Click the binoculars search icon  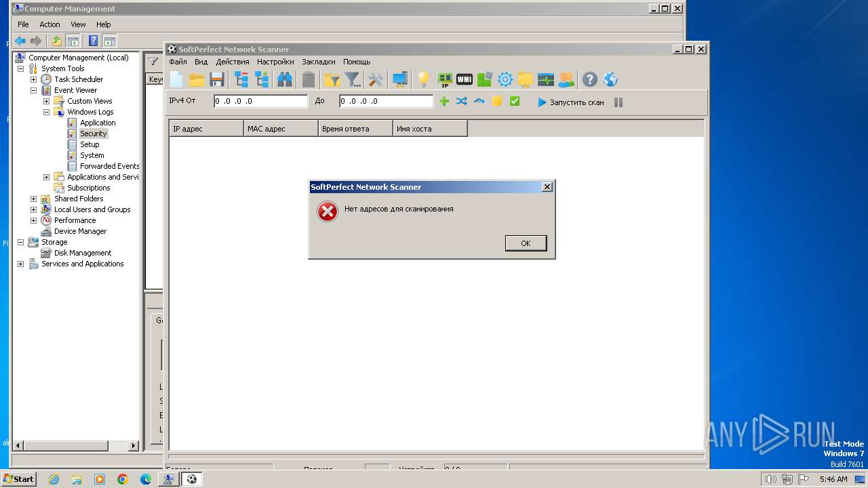pyautogui.click(x=285, y=80)
